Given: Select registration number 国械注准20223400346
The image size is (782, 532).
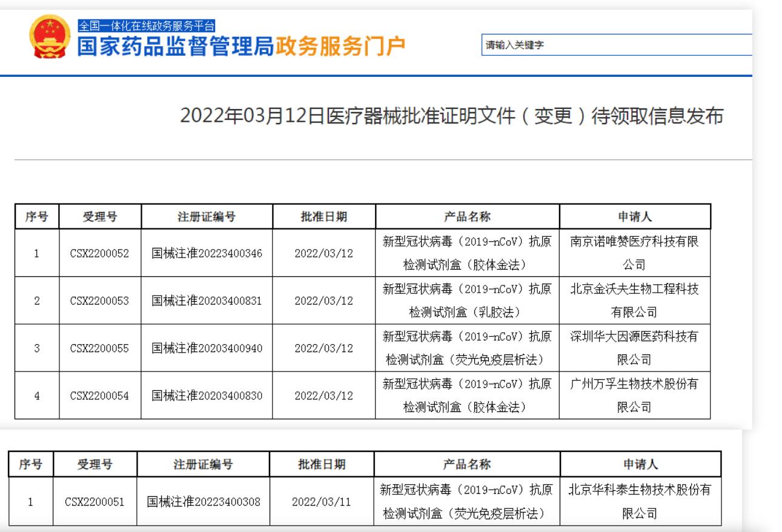Looking at the screenshot, I should point(207,253).
